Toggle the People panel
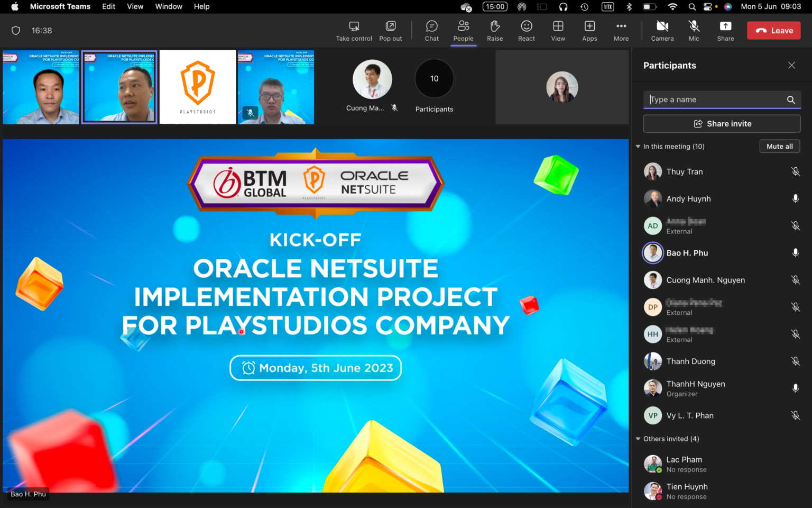 click(463, 31)
